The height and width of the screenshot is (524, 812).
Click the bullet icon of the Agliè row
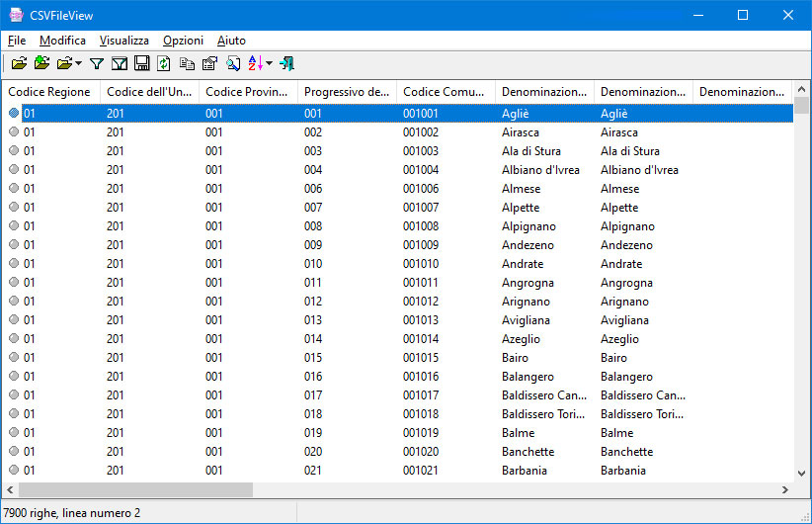14,113
